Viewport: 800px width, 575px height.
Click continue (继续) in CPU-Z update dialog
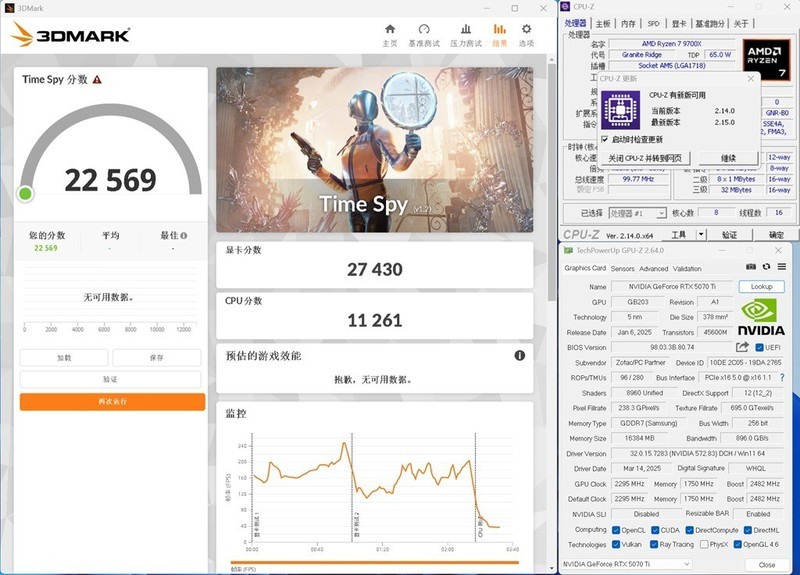coord(728,158)
